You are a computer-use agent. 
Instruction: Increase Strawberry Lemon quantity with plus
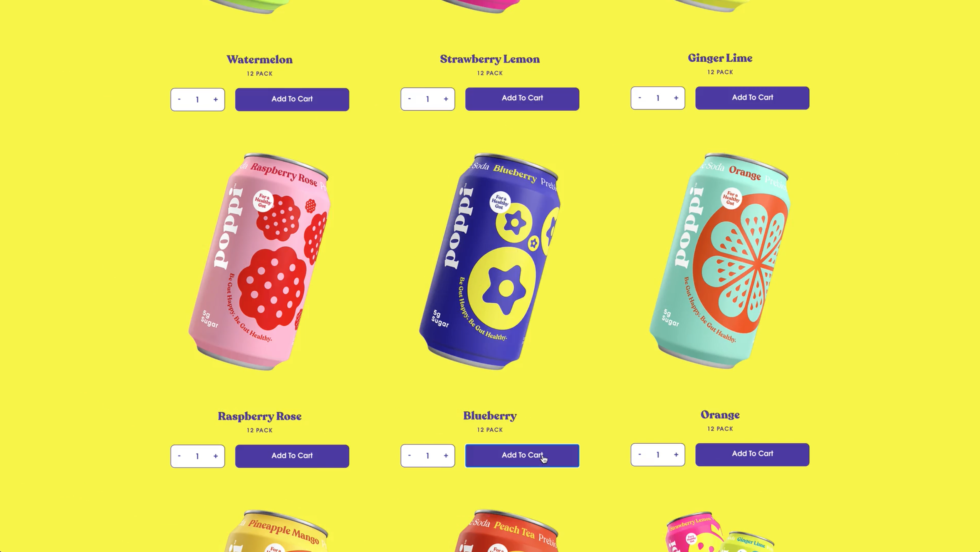tap(446, 99)
